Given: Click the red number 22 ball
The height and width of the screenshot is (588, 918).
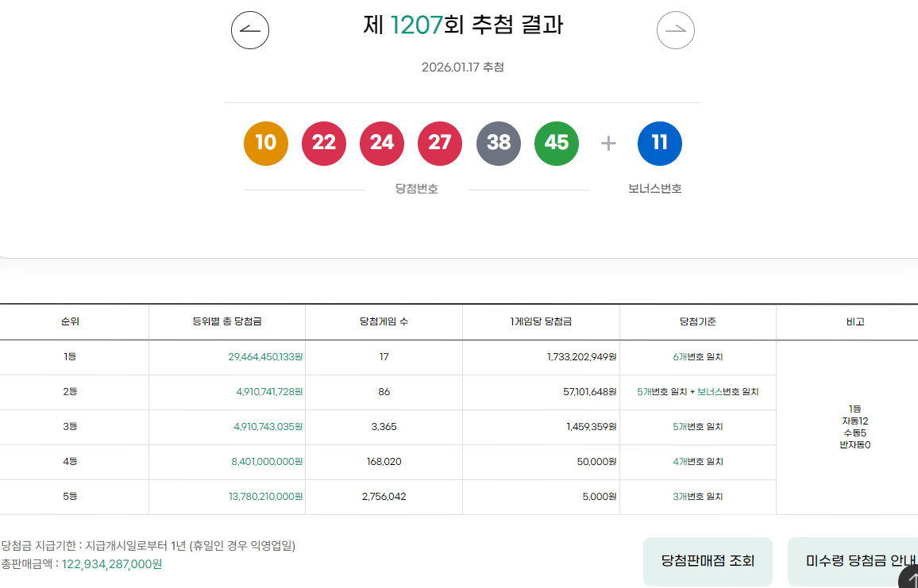Looking at the screenshot, I should 323,143.
